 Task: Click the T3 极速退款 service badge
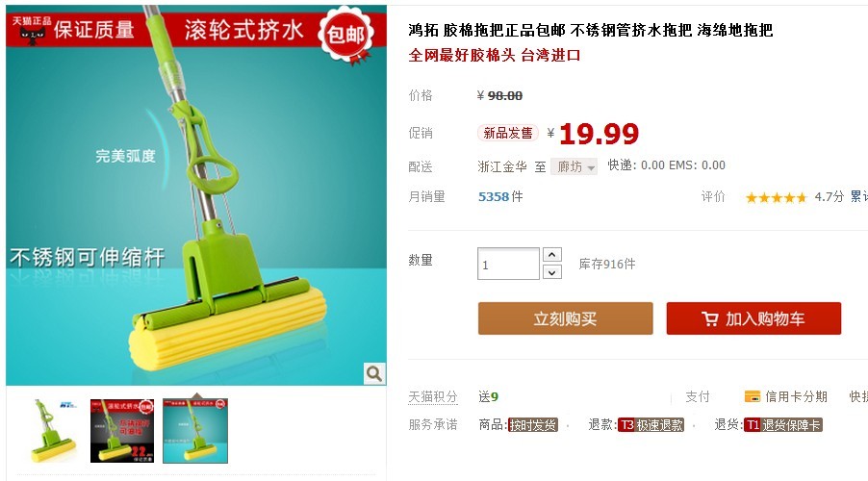point(651,425)
